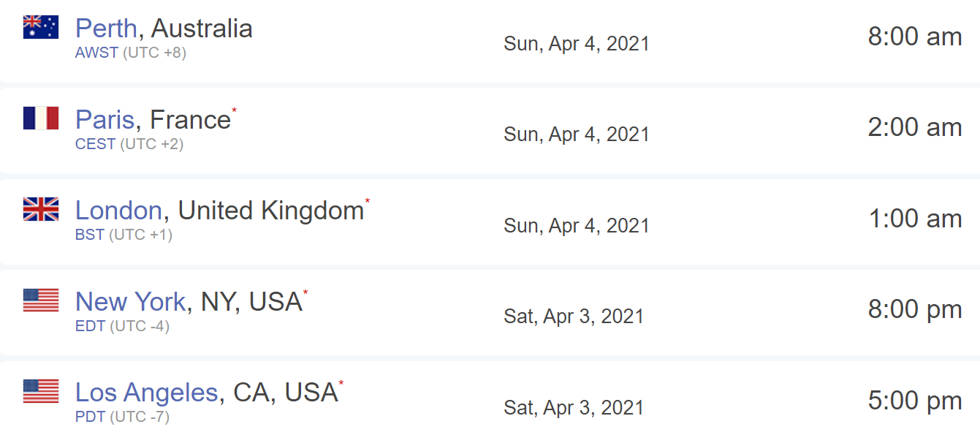Open the Perth city link

click(106, 29)
